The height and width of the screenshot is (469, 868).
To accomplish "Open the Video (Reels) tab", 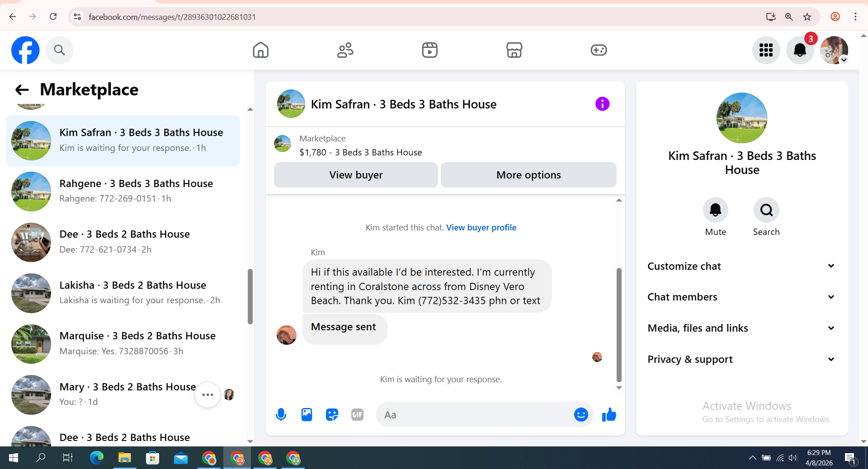I will tap(430, 50).
